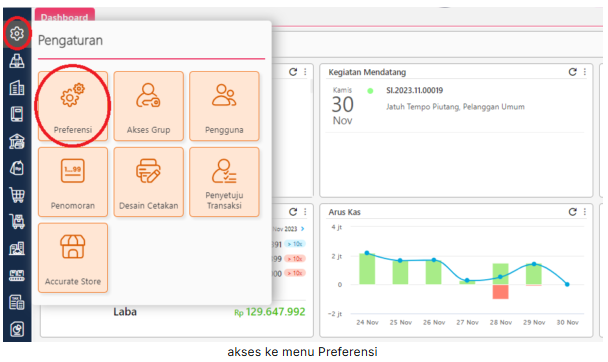Open Arus Kas widget three-dot menu
This screenshot has height=362, width=608.
pyautogui.click(x=584, y=212)
